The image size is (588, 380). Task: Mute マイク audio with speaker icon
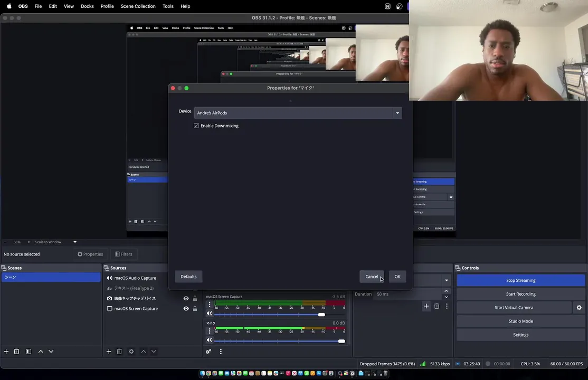click(x=210, y=340)
